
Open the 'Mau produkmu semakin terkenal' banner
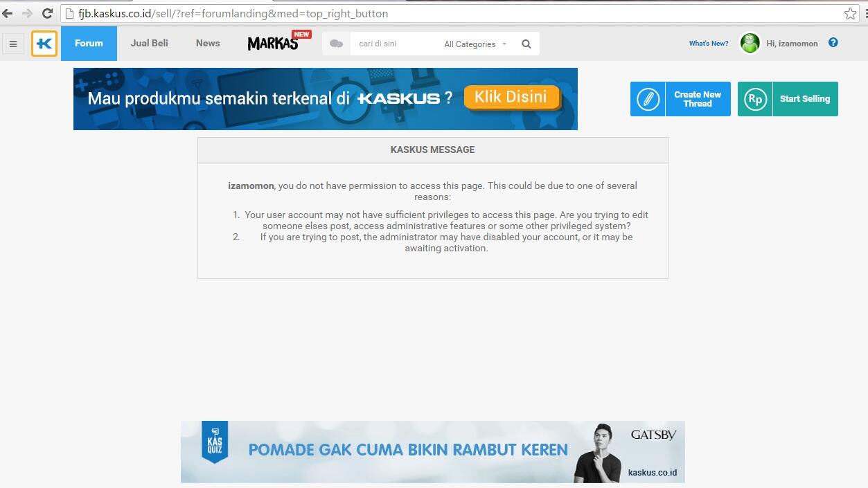tap(326, 99)
